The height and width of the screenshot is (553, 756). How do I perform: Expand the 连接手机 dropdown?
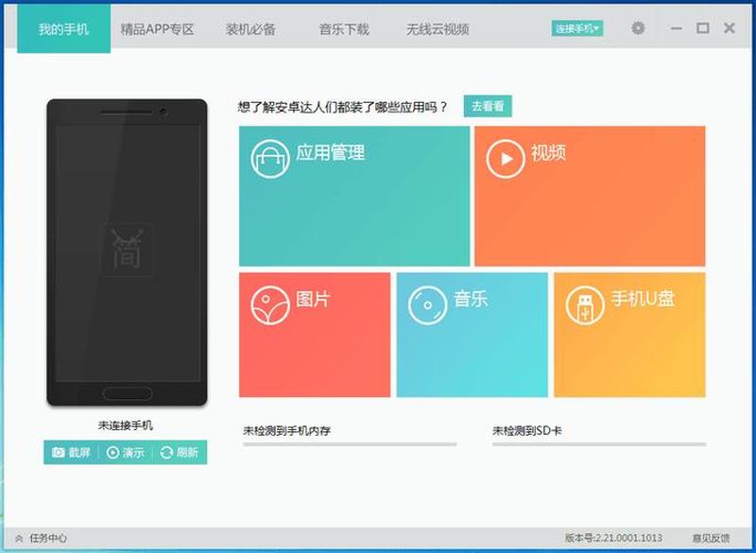tap(577, 28)
